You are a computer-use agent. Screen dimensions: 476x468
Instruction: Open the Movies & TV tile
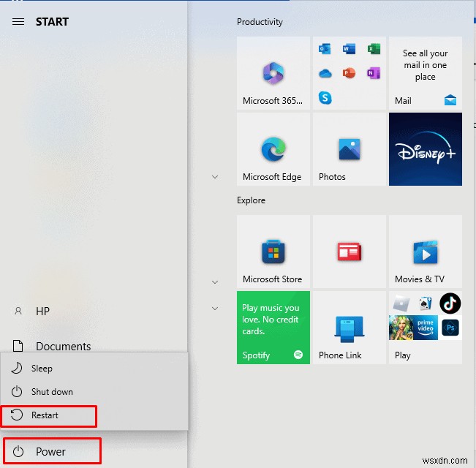pos(426,252)
